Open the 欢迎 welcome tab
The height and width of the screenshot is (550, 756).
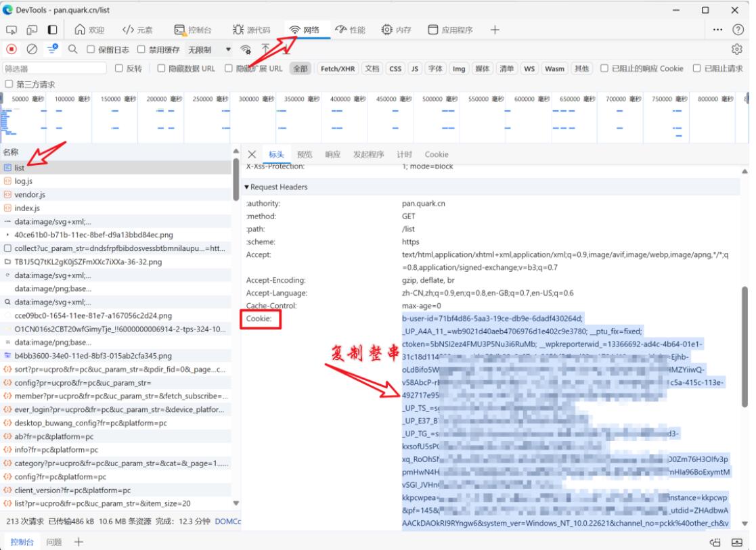tap(90, 30)
